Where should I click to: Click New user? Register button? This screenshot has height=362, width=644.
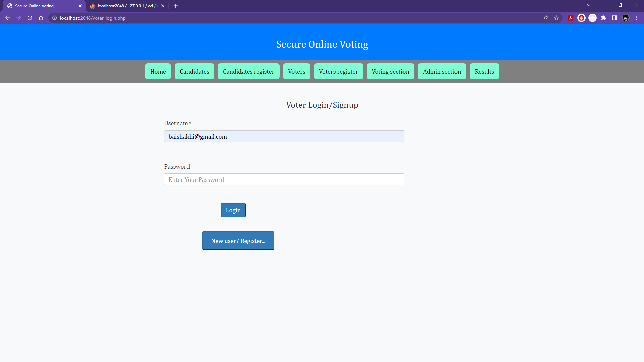[x=238, y=241]
